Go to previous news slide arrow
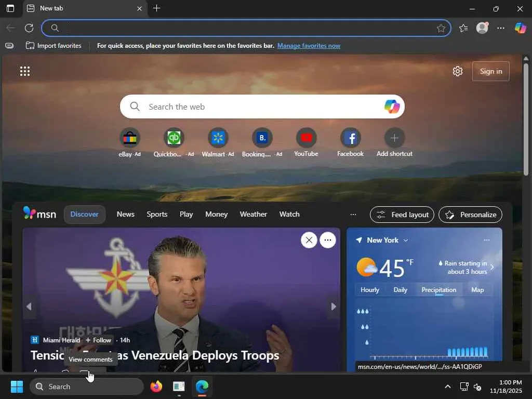Screen dimensions: 532x399 click(29, 307)
